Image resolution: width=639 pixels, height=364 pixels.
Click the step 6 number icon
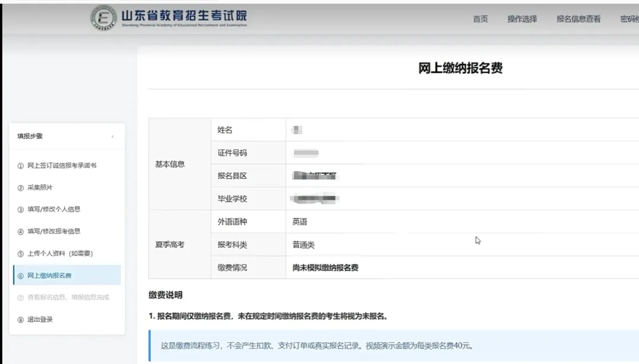[20, 276]
